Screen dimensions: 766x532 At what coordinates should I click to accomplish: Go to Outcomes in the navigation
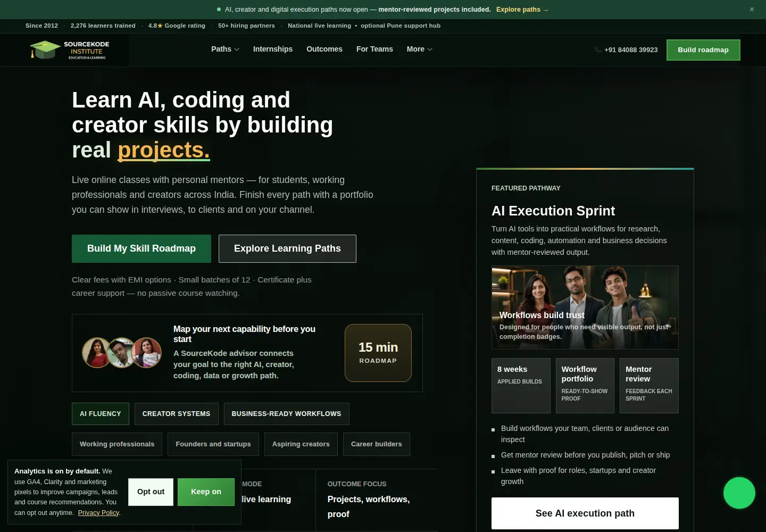tap(324, 49)
